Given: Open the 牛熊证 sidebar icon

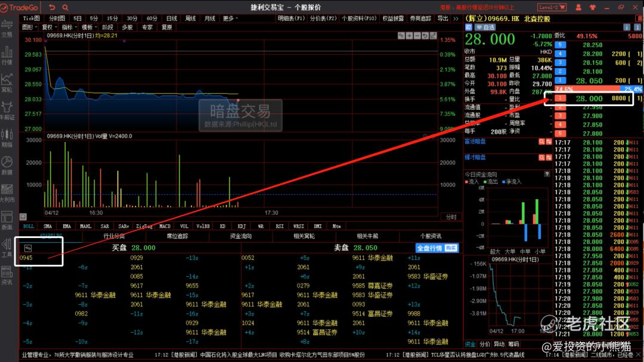Looking at the screenshot, I should click(x=7, y=110).
